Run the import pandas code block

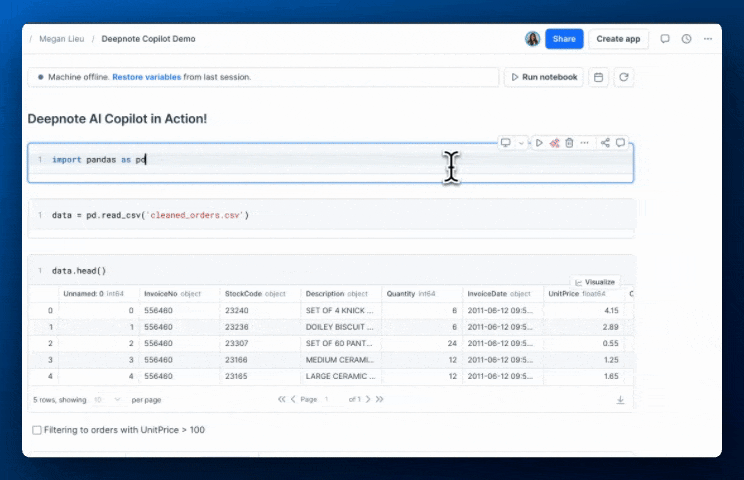539,142
